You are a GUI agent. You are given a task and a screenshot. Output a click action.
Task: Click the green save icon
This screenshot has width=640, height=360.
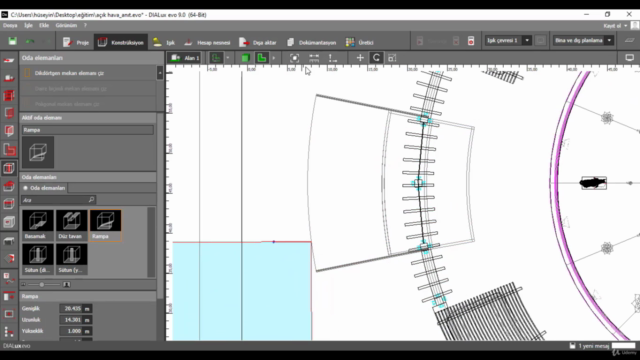13,41
